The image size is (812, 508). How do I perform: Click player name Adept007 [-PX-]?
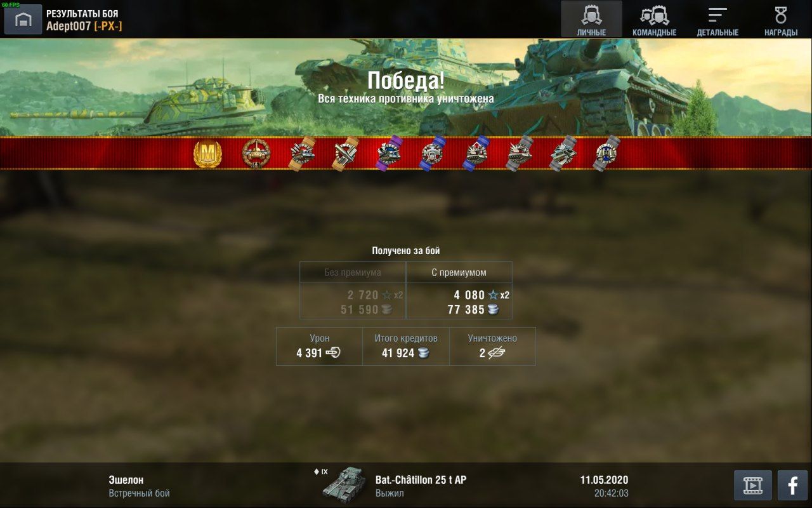[84, 26]
